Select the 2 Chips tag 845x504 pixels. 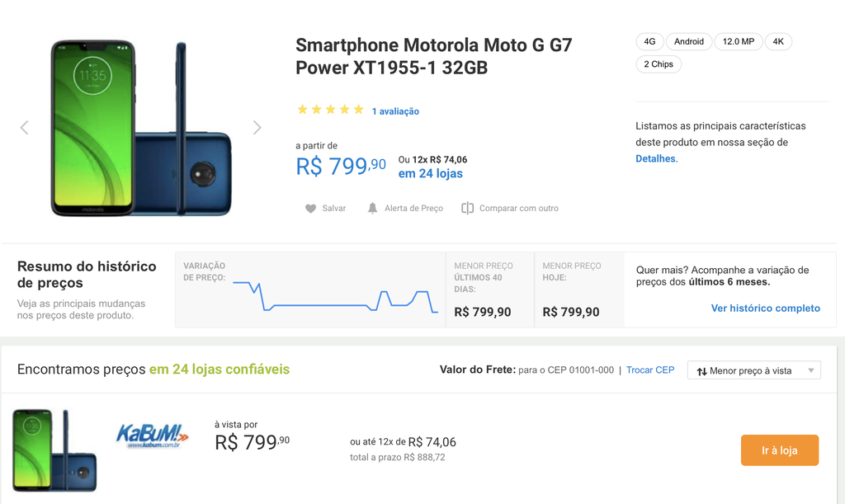click(659, 64)
